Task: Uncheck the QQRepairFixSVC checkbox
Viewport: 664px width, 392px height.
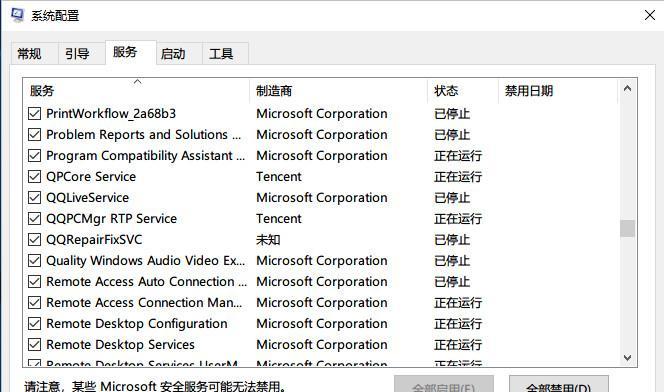Action: (34, 240)
